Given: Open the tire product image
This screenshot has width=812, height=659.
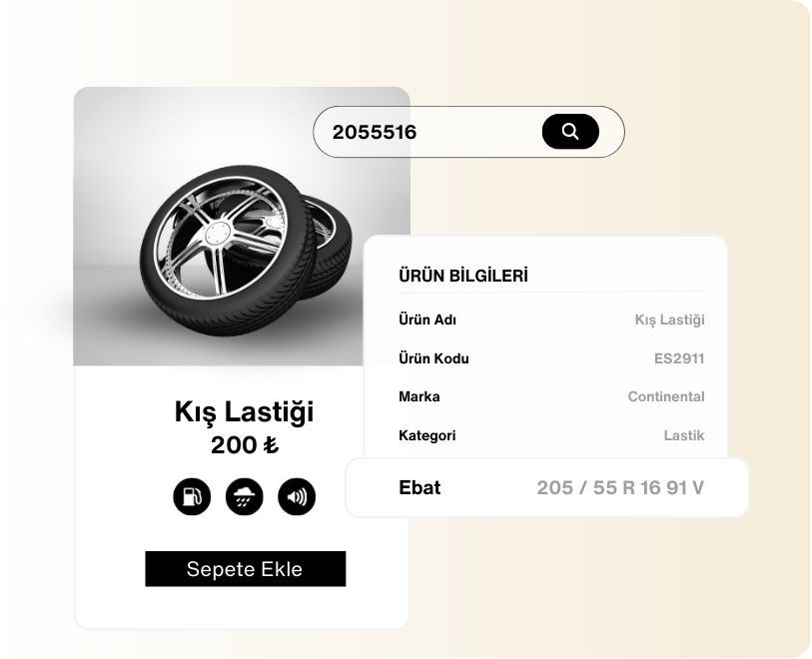Looking at the screenshot, I should [242, 227].
